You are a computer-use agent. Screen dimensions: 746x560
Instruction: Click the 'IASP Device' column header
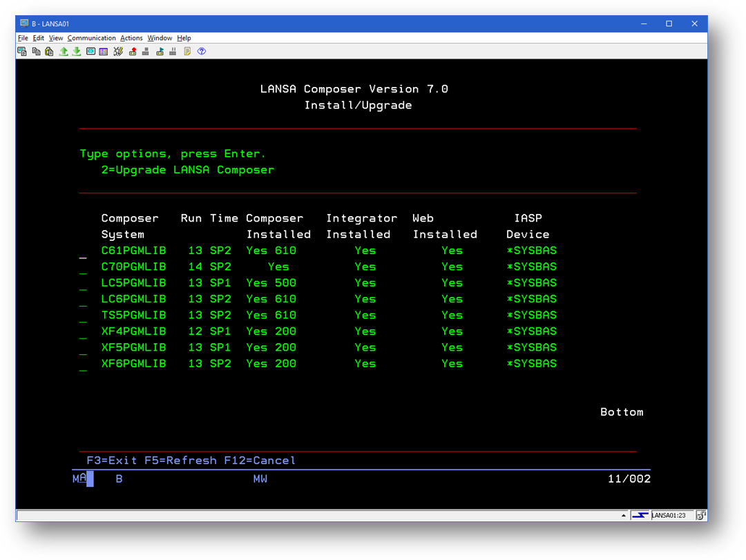coord(528,226)
